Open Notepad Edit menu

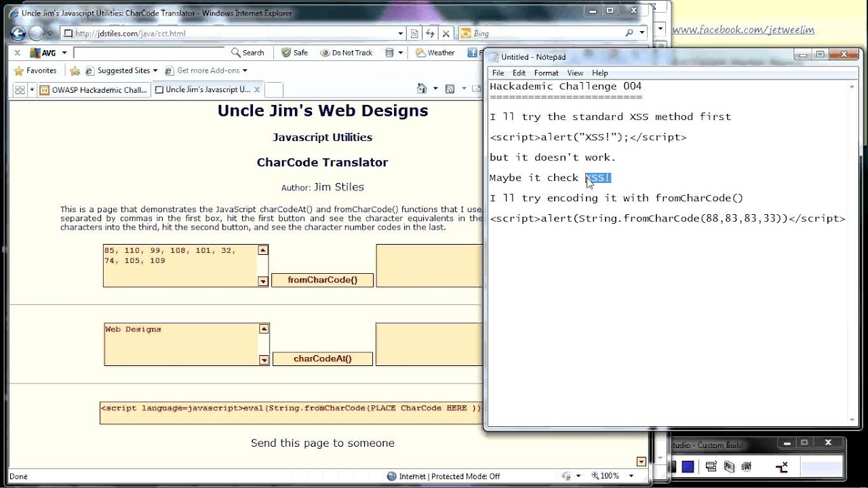519,73
